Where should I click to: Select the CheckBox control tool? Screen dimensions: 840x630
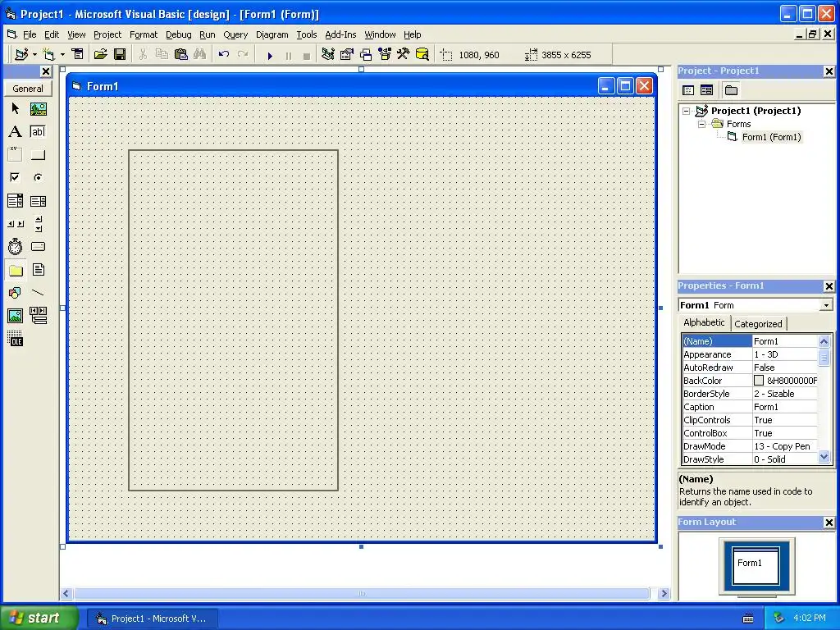[x=15, y=177]
